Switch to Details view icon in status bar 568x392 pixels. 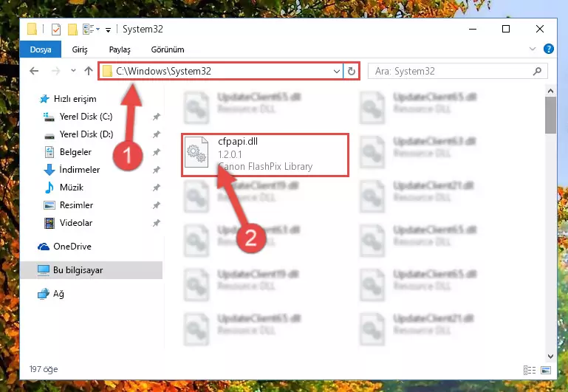click(x=530, y=370)
